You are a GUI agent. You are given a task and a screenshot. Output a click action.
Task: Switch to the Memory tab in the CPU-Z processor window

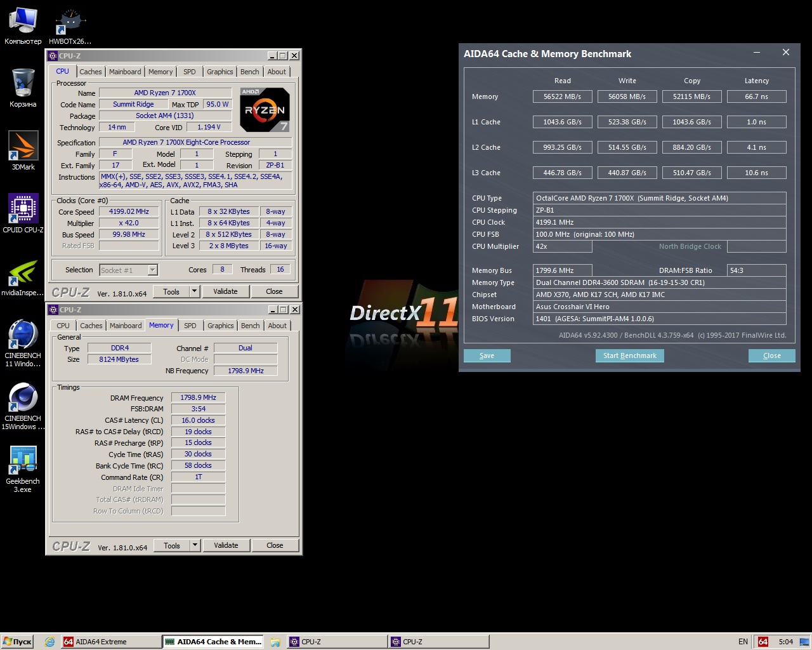point(160,72)
